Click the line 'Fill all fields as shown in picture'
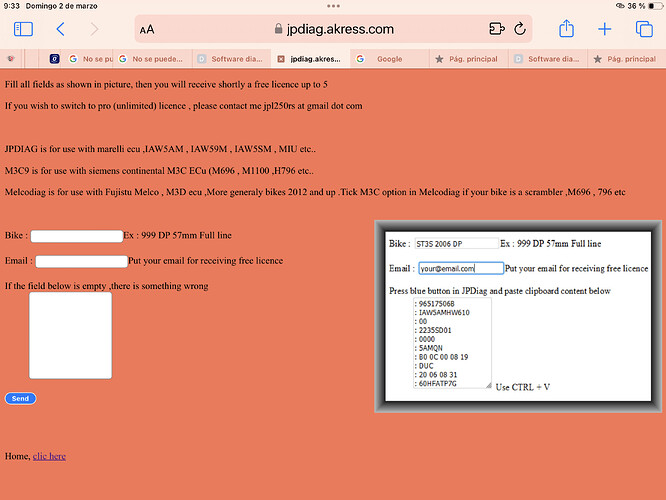 click(166, 85)
